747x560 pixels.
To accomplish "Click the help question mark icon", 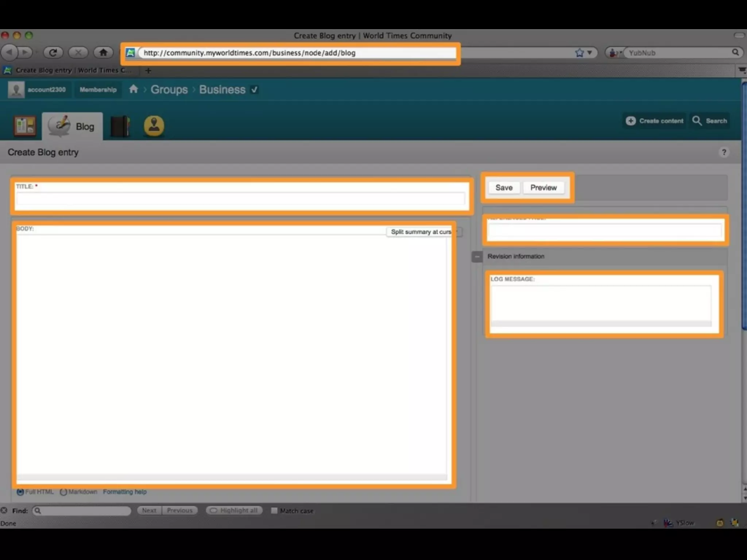I will [724, 152].
